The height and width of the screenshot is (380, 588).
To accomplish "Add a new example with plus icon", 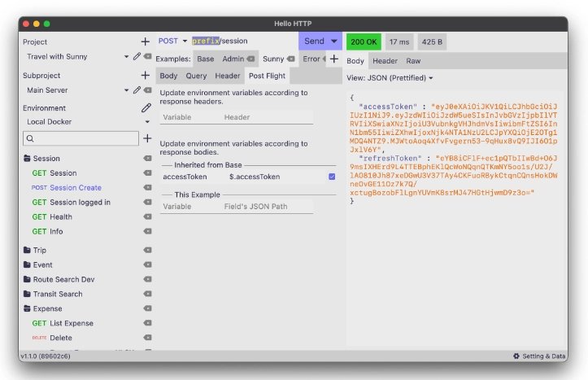I will pyautogui.click(x=334, y=59).
